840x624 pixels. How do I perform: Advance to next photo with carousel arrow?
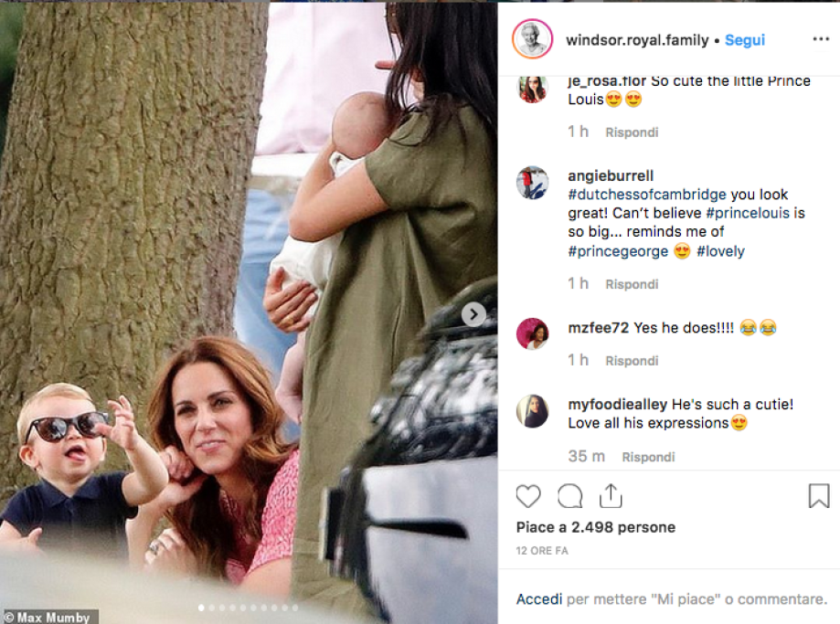pos(473,314)
